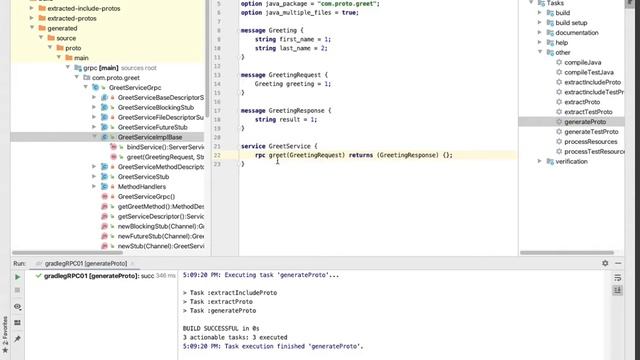Image resolution: width=640 pixels, height=360 pixels.
Task: Click Gradle panel horizontal scrollbar
Action: click(567, 253)
